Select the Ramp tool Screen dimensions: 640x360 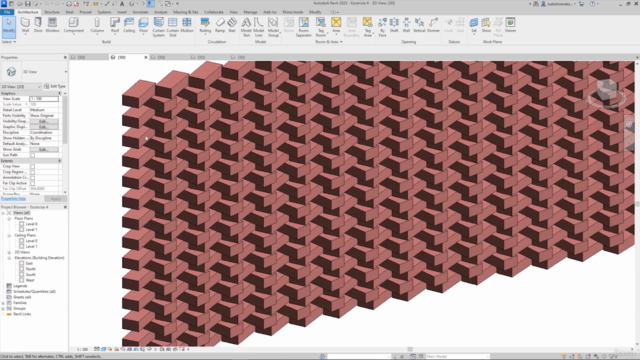pos(220,25)
